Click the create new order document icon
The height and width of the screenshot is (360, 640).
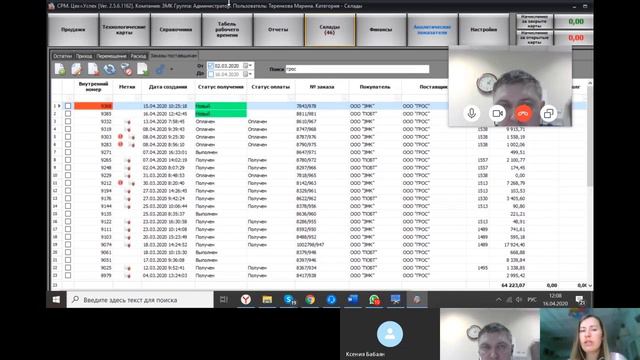pos(60,69)
